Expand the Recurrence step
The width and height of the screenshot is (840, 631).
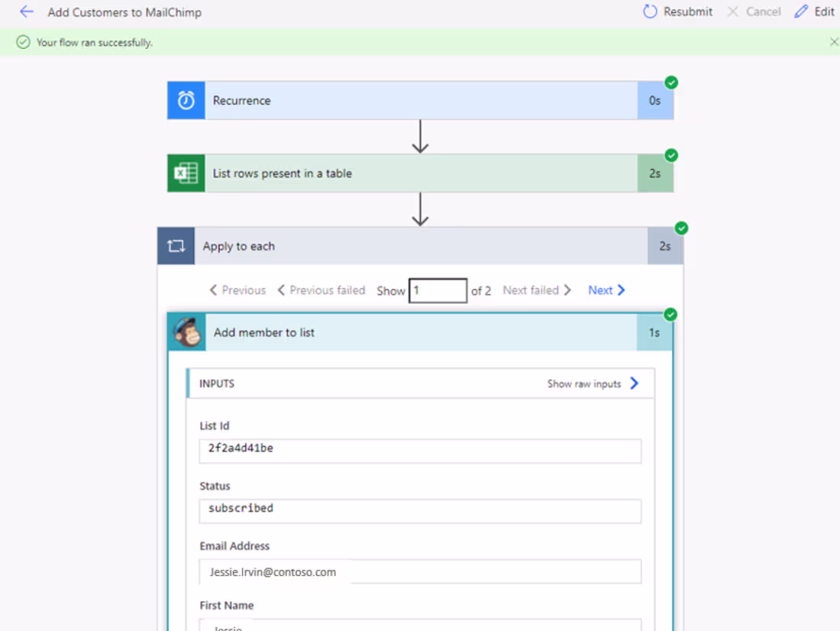[420, 101]
